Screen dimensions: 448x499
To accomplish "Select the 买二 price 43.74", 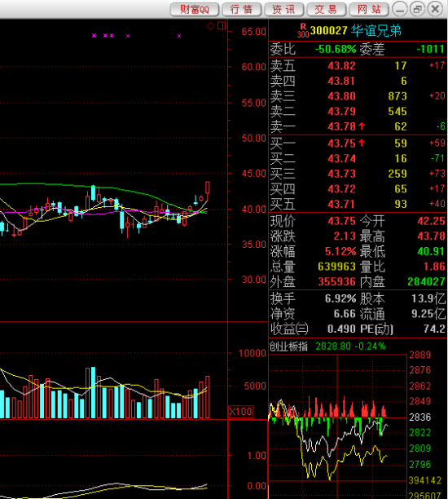I will (x=342, y=158).
